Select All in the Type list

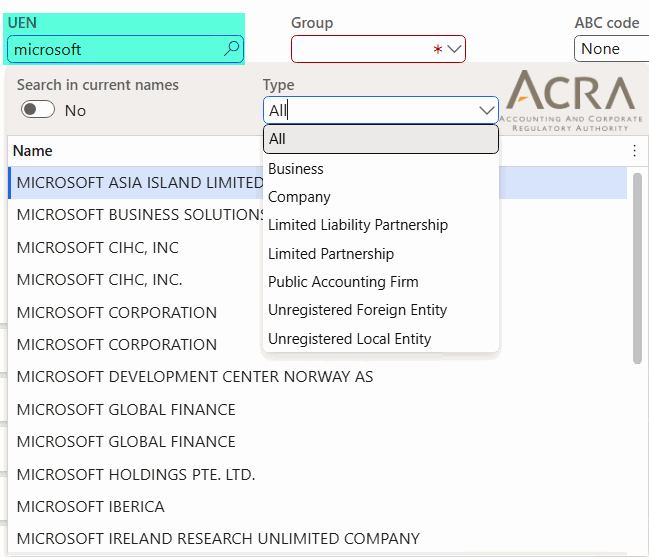click(x=381, y=139)
